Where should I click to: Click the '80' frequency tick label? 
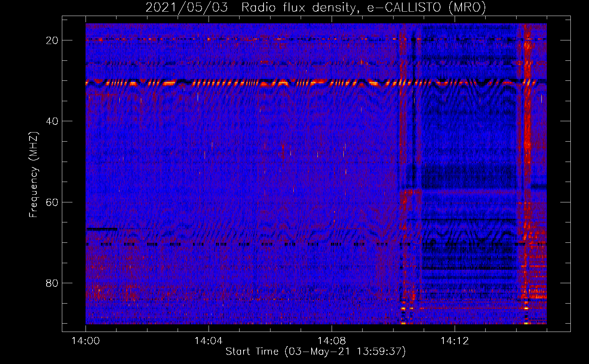52,283
